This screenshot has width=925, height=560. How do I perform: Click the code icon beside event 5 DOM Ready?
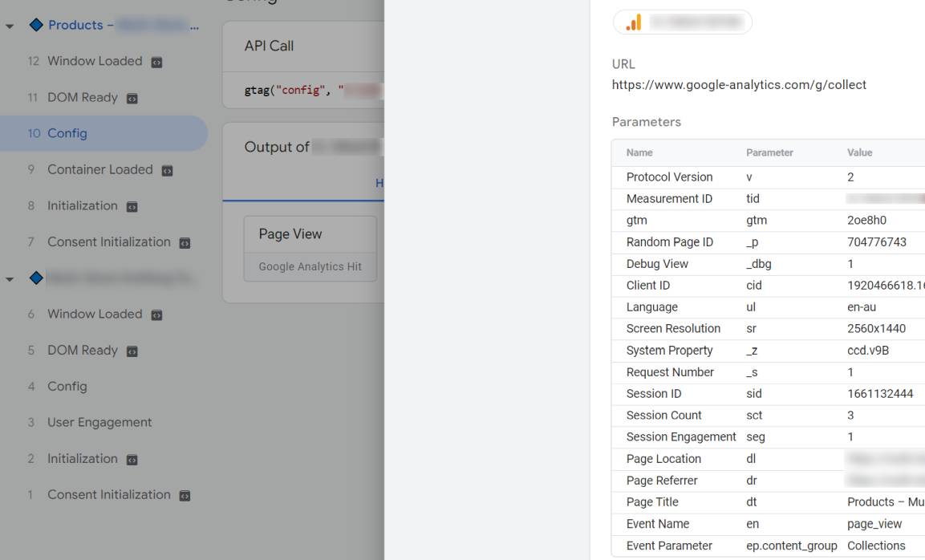pos(132,351)
